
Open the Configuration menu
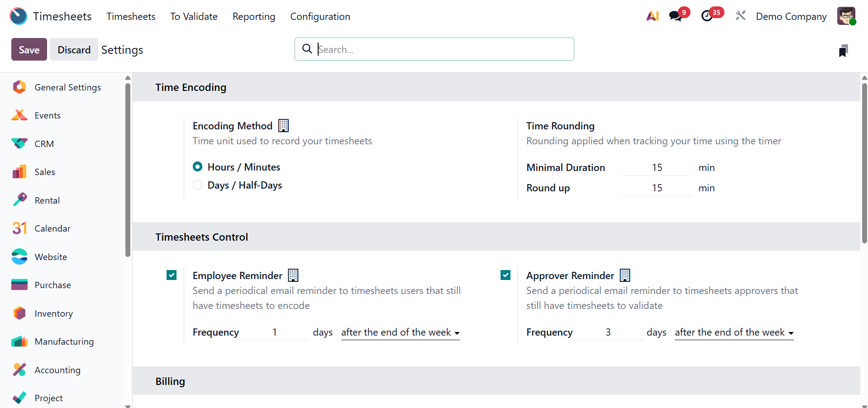[320, 17]
